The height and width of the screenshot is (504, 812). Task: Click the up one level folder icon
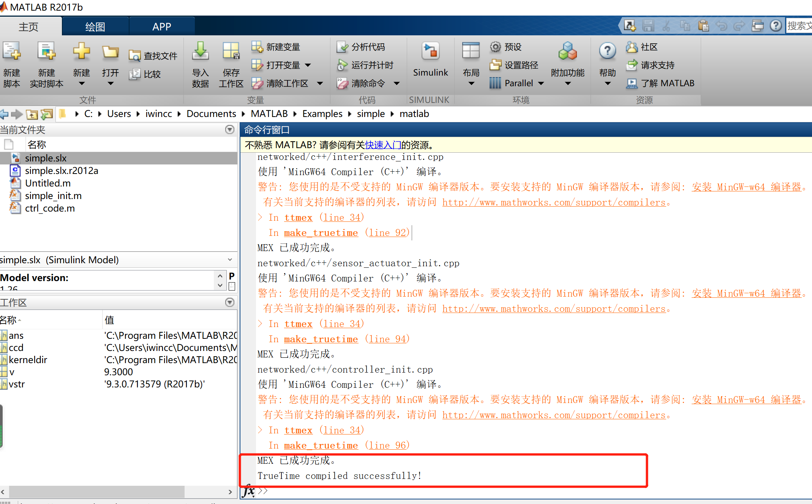pyautogui.click(x=32, y=114)
